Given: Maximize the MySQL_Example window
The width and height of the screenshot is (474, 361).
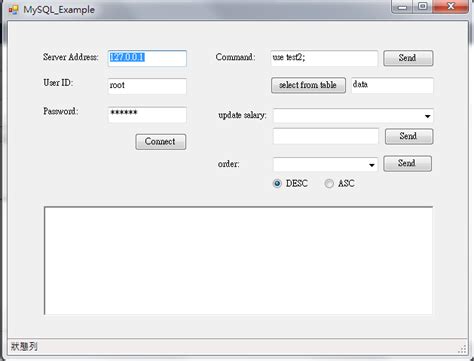Looking at the screenshot, I should coord(423,7).
